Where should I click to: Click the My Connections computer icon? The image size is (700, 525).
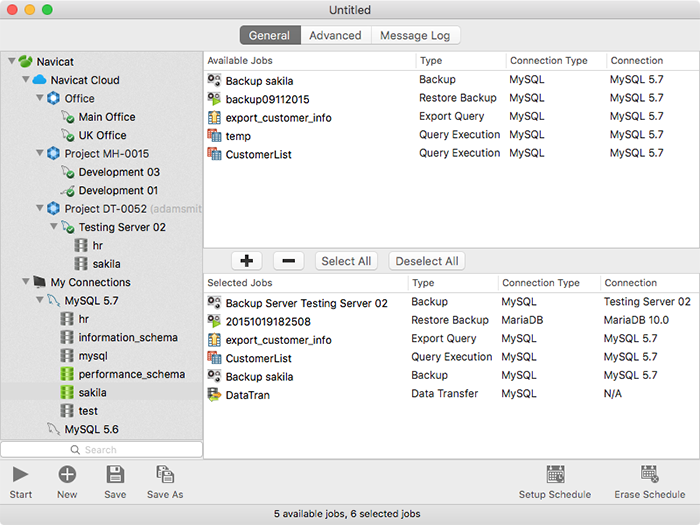(x=39, y=282)
